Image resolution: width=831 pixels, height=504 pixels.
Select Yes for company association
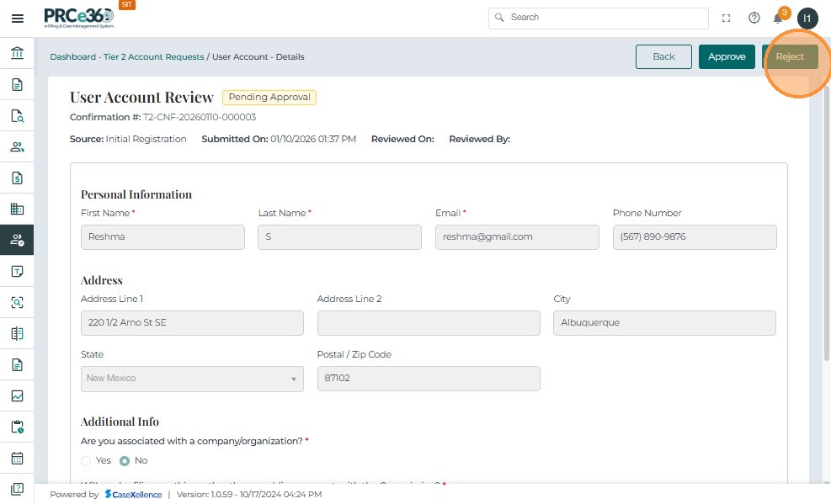tap(86, 461)
